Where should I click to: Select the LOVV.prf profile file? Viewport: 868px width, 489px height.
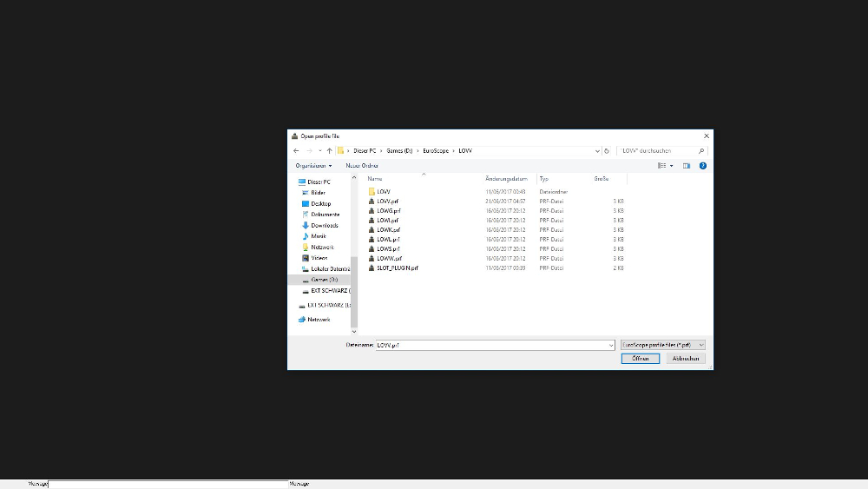pyautogui.click(x=387, y=201)
